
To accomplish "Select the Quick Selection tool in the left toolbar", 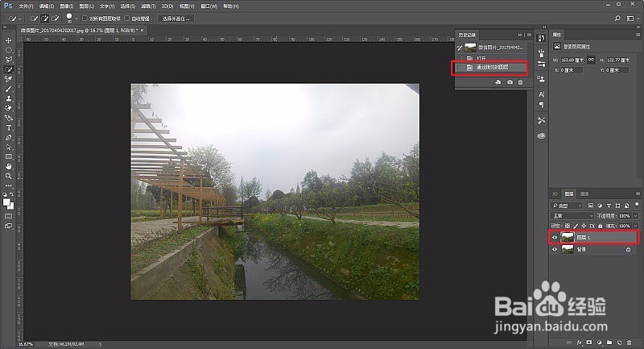I will 8,69.
